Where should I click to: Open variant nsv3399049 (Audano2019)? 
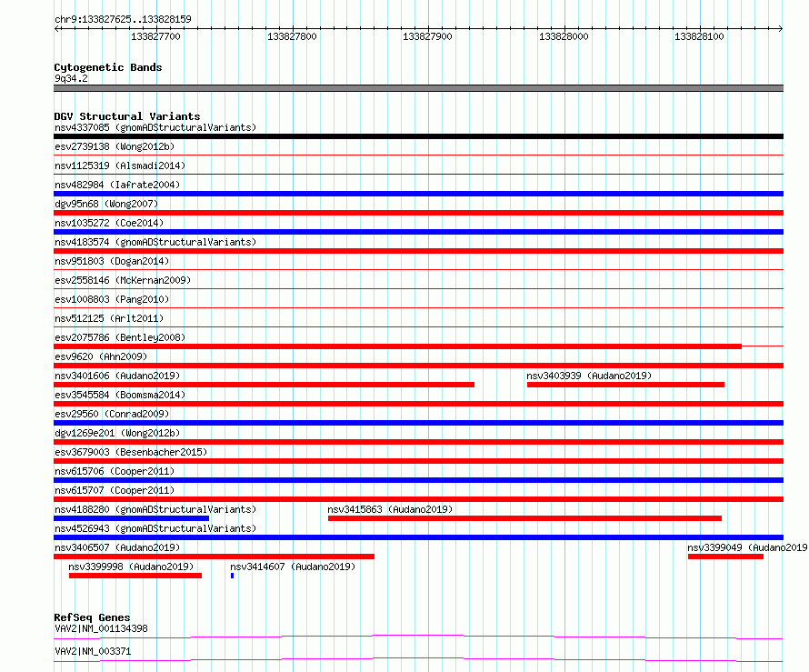[x=747, y=547]
